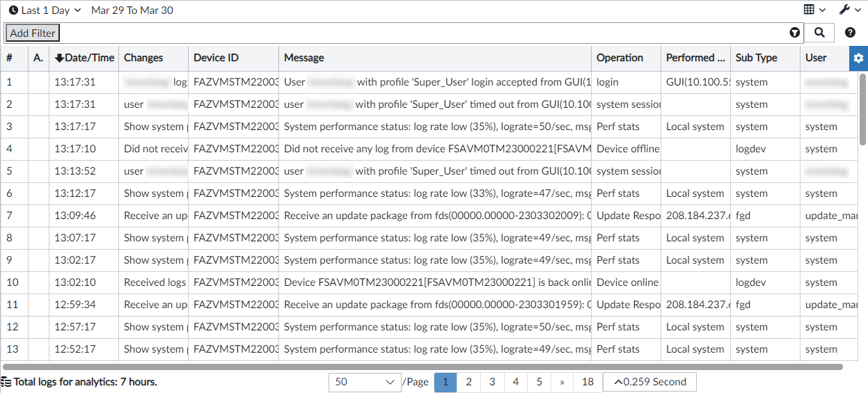Screen dimensions: 868x393
Task: Click the horizontal scrollbar below the table
Action: click(x=418, y=367)
